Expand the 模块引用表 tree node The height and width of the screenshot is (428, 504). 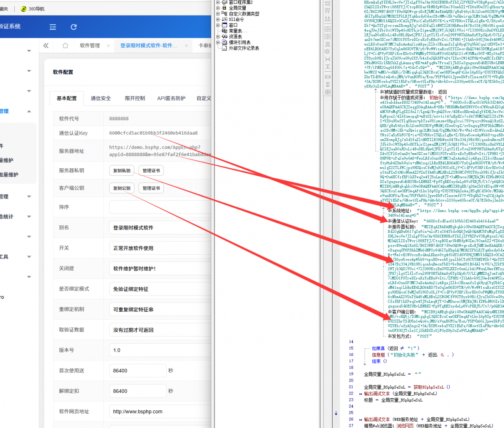218,42
